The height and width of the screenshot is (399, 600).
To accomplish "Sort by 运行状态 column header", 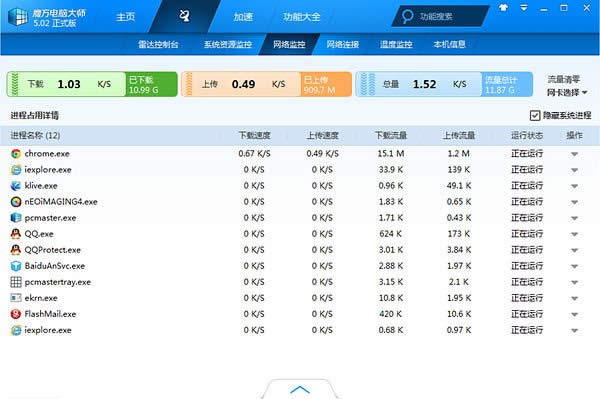I will pyautogui.click(x=527, y=135).
